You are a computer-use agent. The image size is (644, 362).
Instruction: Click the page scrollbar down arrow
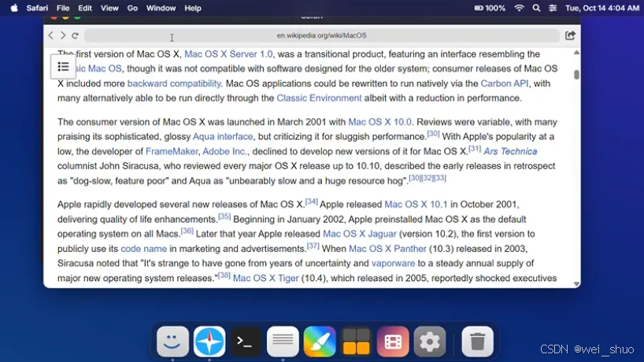(576, 284)
